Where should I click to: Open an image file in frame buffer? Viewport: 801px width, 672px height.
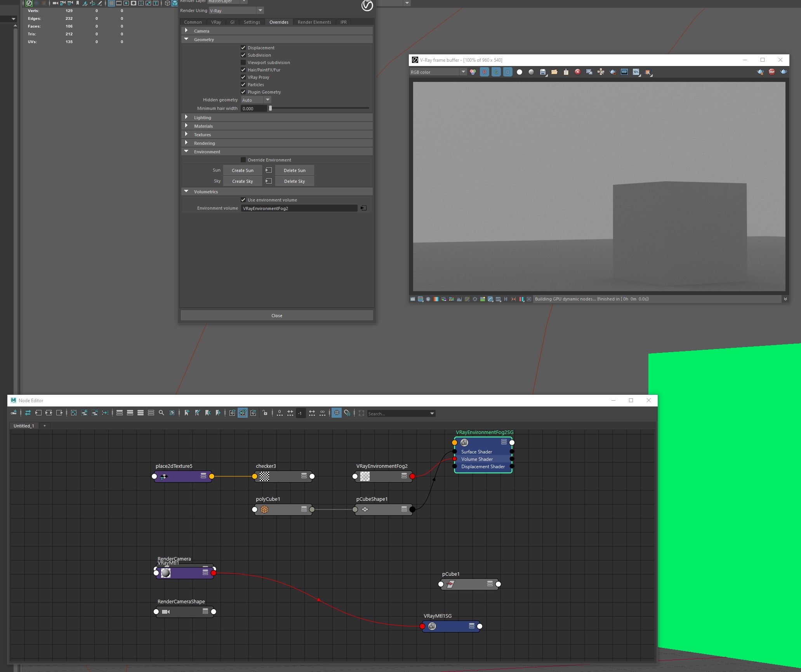[554, 72]
